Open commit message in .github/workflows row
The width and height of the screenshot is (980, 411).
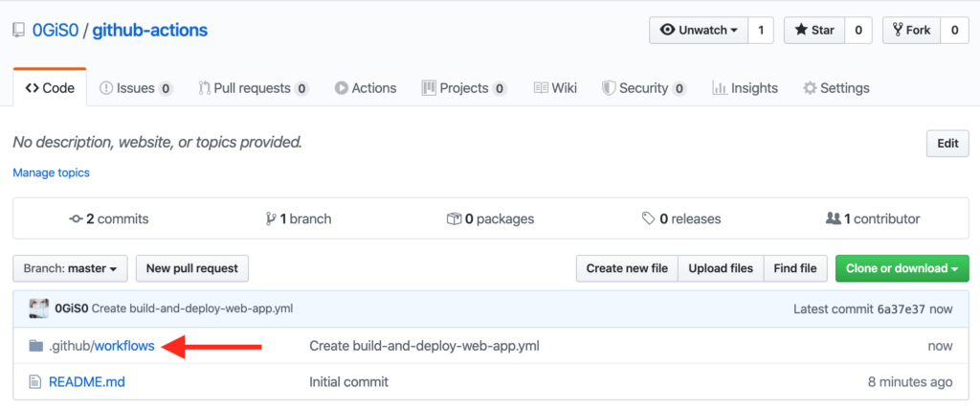424,345
